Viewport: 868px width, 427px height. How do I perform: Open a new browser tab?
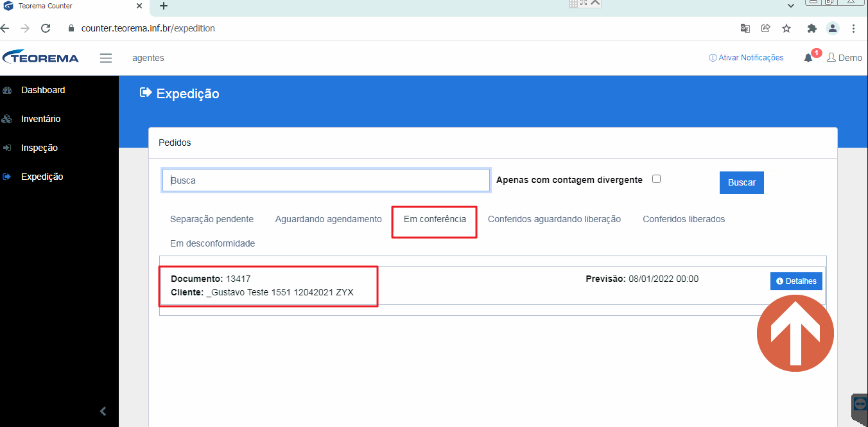(164, 6)
